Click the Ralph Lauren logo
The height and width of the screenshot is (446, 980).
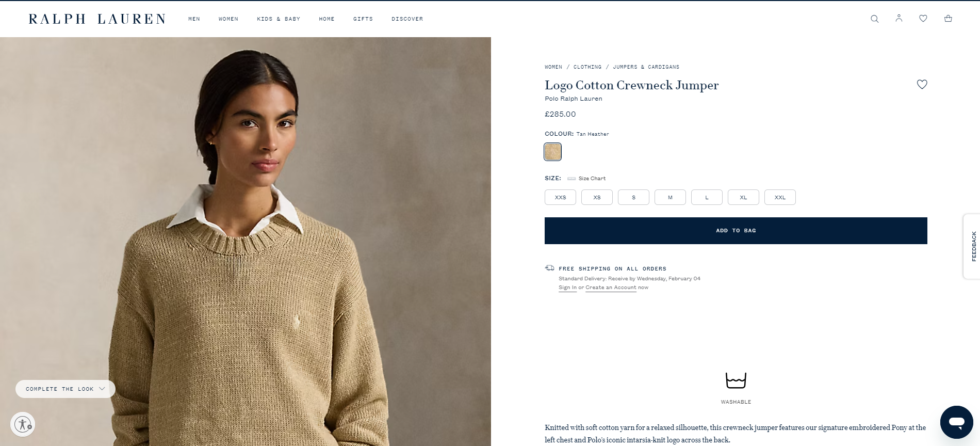(97, 19)
